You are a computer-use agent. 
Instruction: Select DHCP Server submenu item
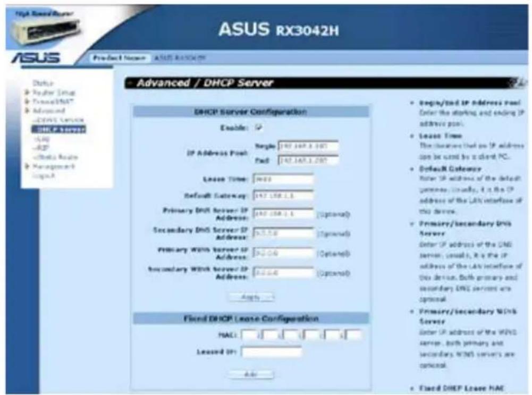coord(58,129)
